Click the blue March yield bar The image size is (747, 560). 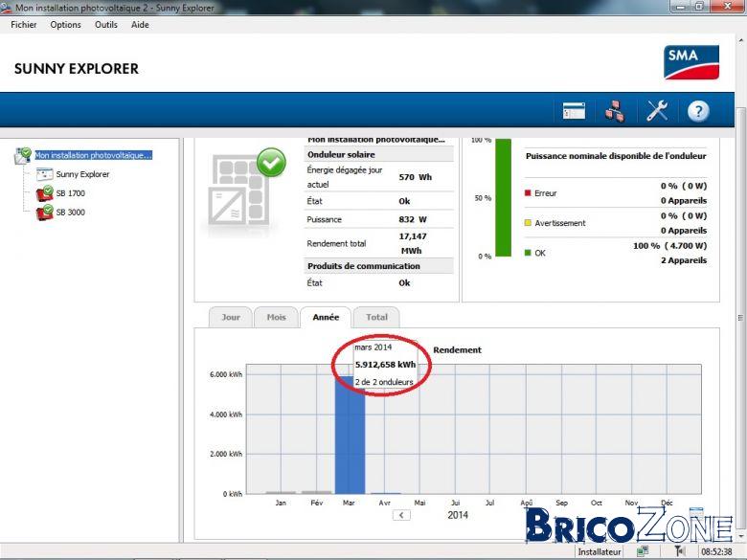350,436
